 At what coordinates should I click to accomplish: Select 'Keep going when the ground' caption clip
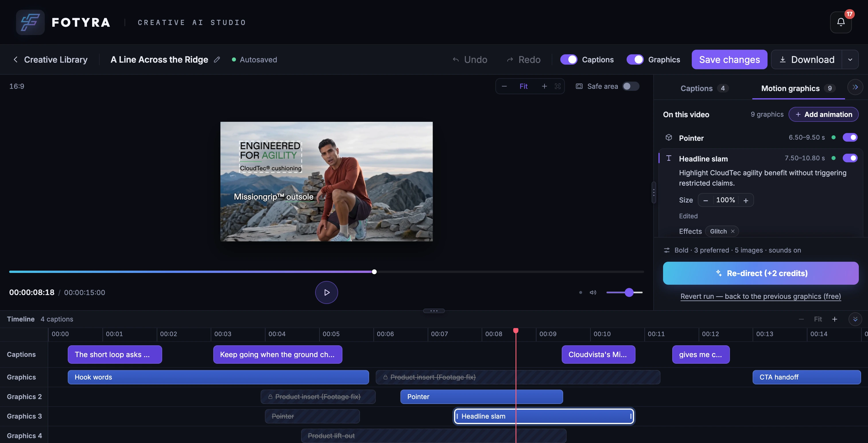click(x=278, y=354)
